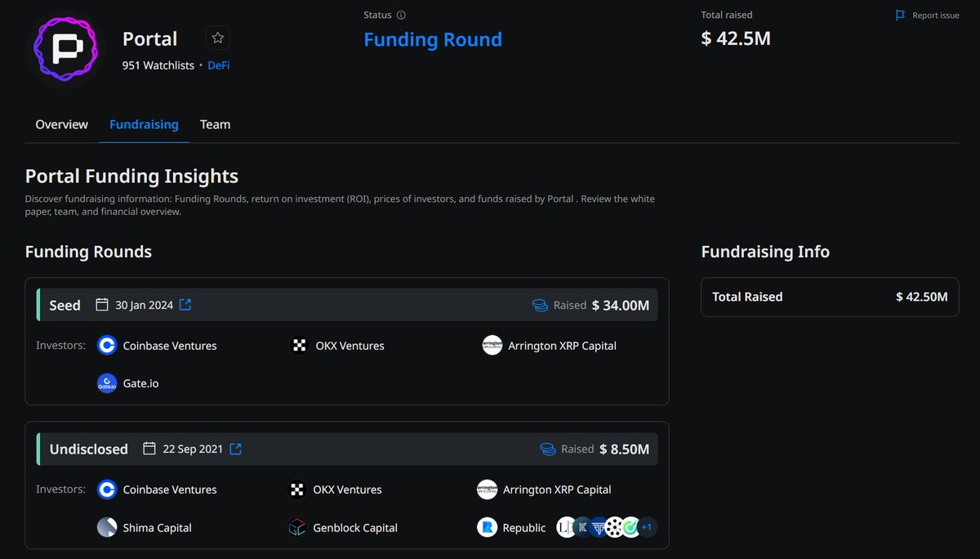Switch to the Overview tab

[x=61, y=124]
